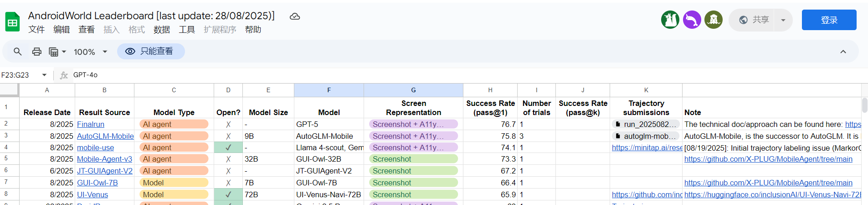Viewport: 868px width, 205px height.
Task: Click the select-all corner box
Action: [x=9, y=90]
